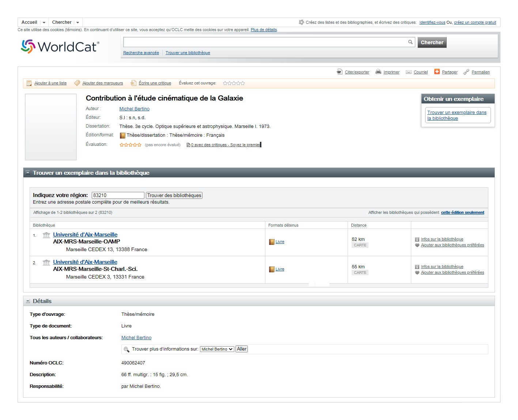Click the list icon beside Ajouter à une liste

pos(29,83)
